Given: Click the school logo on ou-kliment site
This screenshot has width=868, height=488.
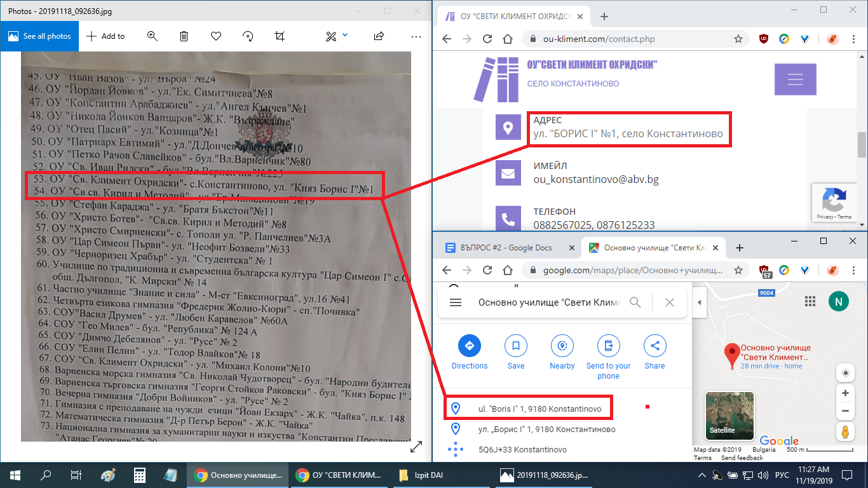Looking at the screenshot, I should point(498,79).
